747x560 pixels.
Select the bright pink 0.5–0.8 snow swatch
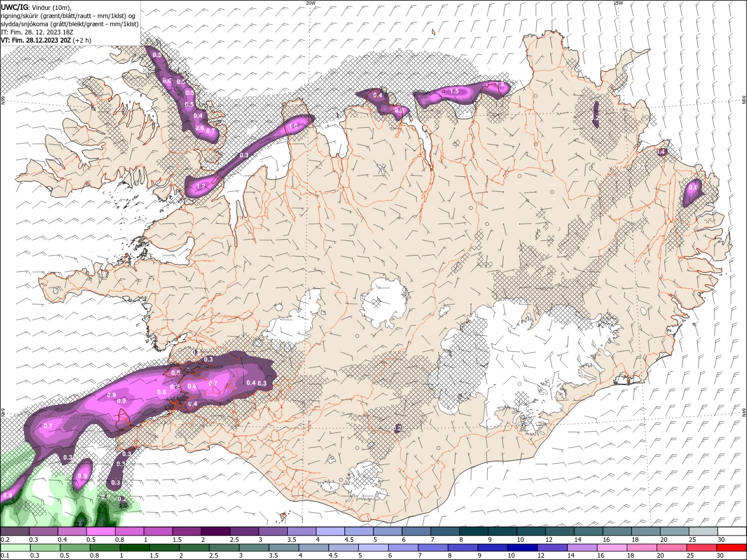click(x=101, y=531)
